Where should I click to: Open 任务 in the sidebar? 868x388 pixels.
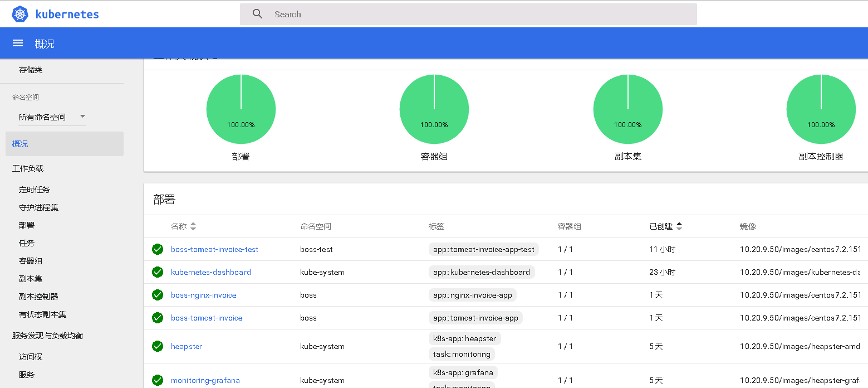pos(27,243)
